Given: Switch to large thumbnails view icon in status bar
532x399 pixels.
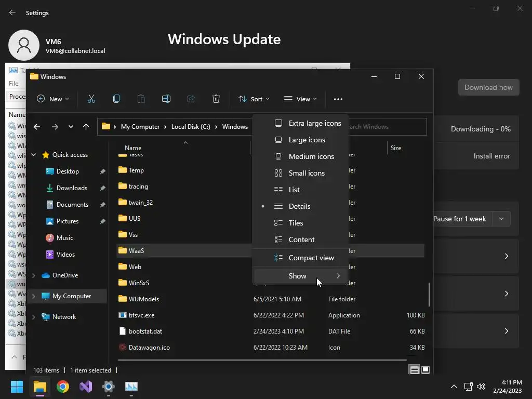Looking at the screenshot, I should tap(425, 370).
